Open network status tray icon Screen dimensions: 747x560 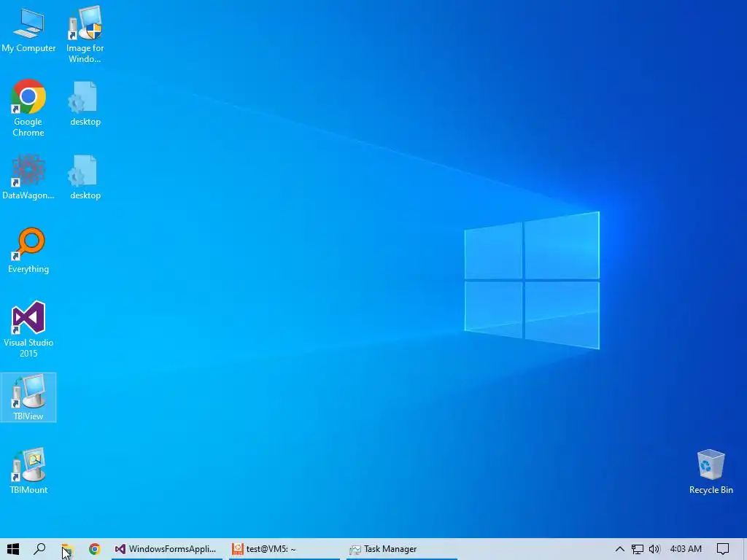(x=638, y=549)
